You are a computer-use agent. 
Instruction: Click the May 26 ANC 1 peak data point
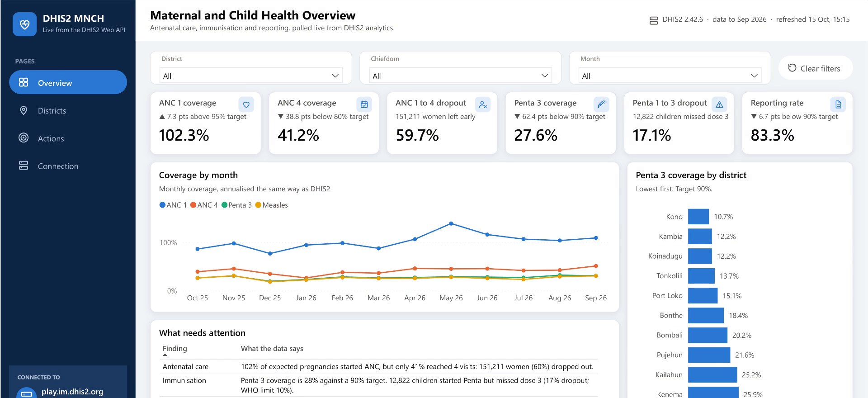click(x=451, y=223)
